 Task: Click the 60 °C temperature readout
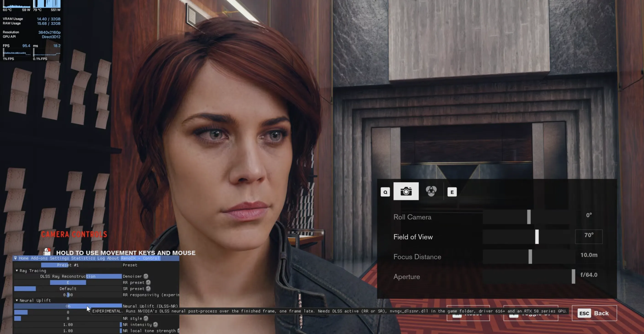pos(7,10)
